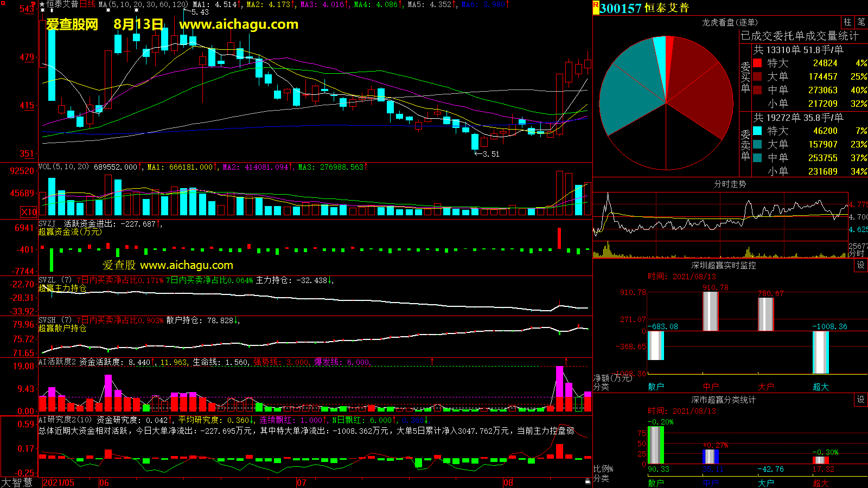Click the first sun-shaped event marker
Screen dimensions: 868x488
click(x=42, y=10)
